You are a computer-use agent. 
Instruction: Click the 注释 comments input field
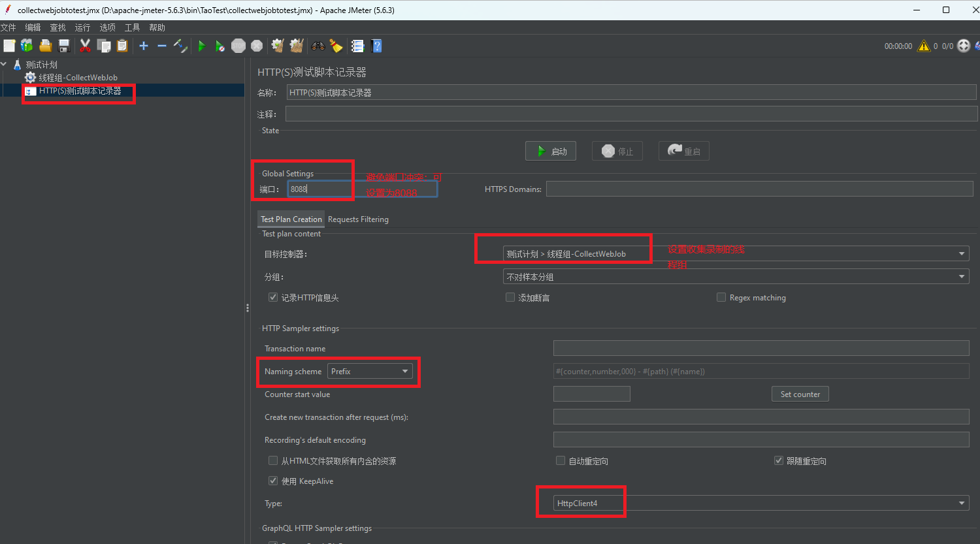(x=631, y=114)
